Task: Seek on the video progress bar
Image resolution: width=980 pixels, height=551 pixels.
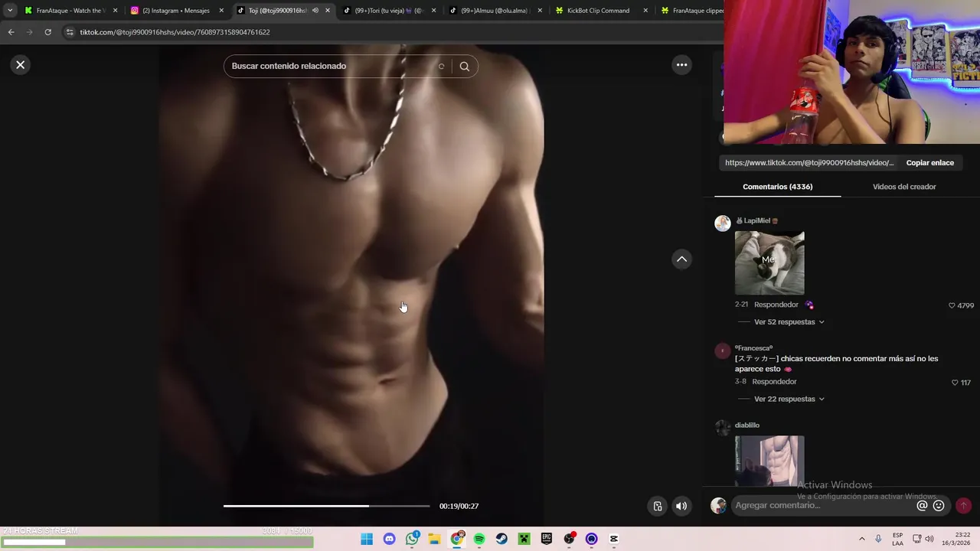Action: (326, 506)
